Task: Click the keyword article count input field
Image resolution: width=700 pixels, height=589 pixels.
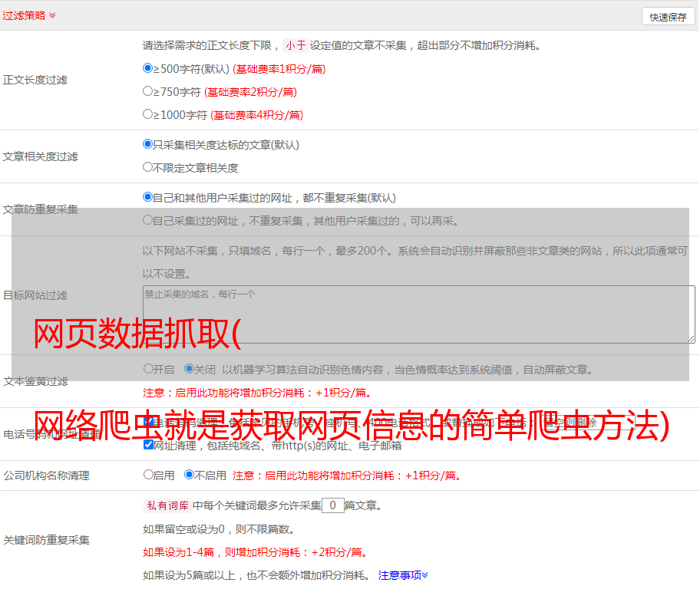Action: click(x=332, y=505)
